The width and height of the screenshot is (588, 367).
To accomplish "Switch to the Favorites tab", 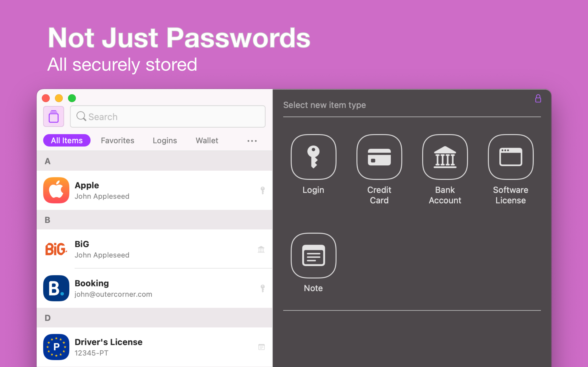I will pyautogui.click(x=118, y=141).
